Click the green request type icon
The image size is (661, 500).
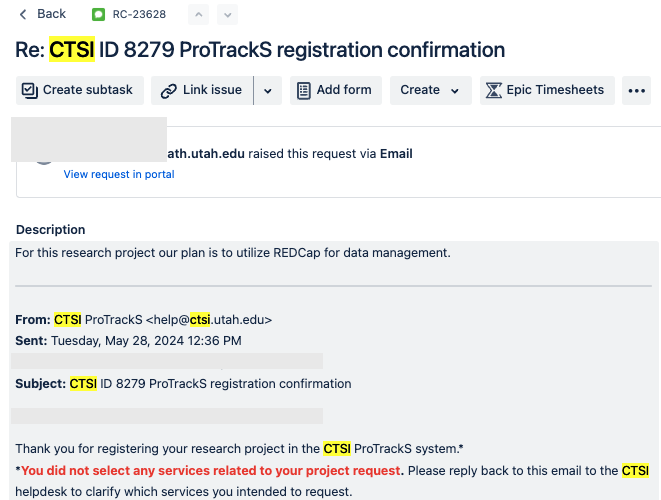click(x=98, y=14)
